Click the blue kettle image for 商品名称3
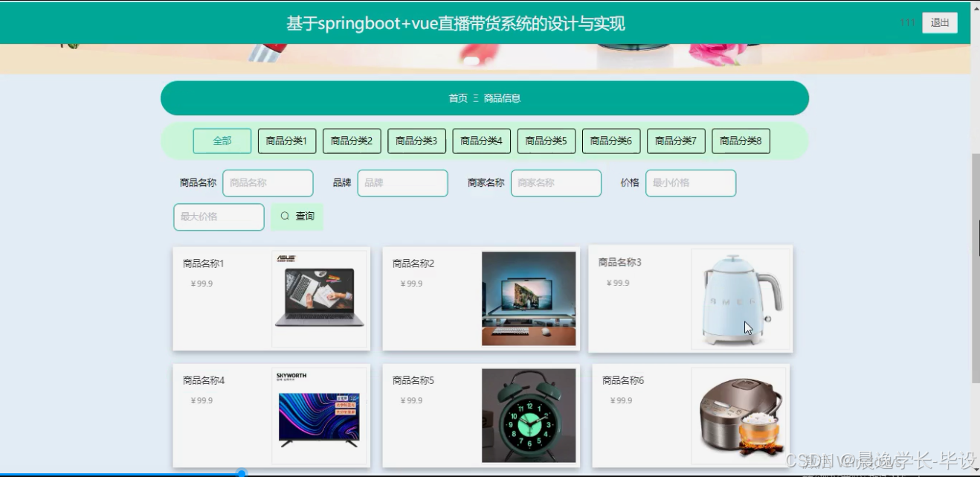Image resolution: width=980 pixels, height=477 pixels. (x=740, y=298)
